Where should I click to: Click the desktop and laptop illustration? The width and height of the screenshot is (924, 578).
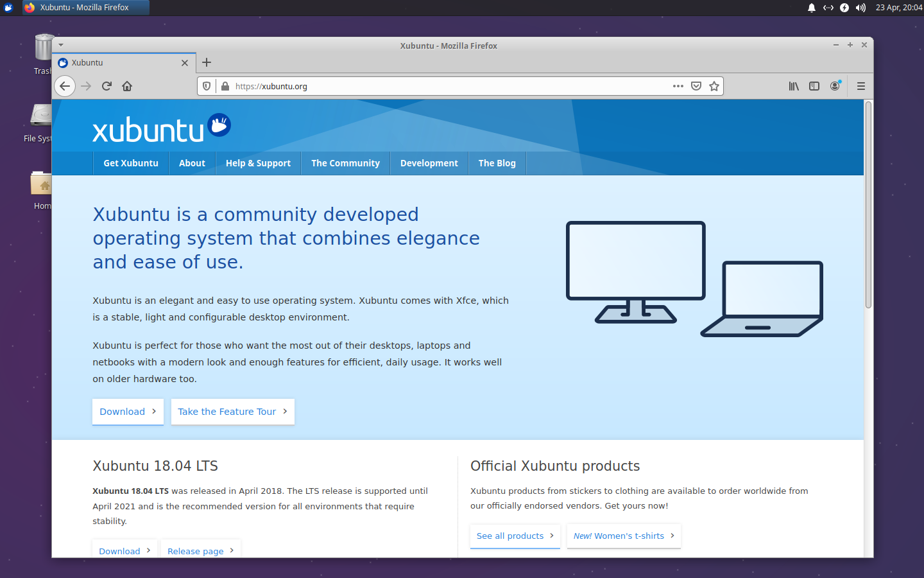tap(694, 279)
